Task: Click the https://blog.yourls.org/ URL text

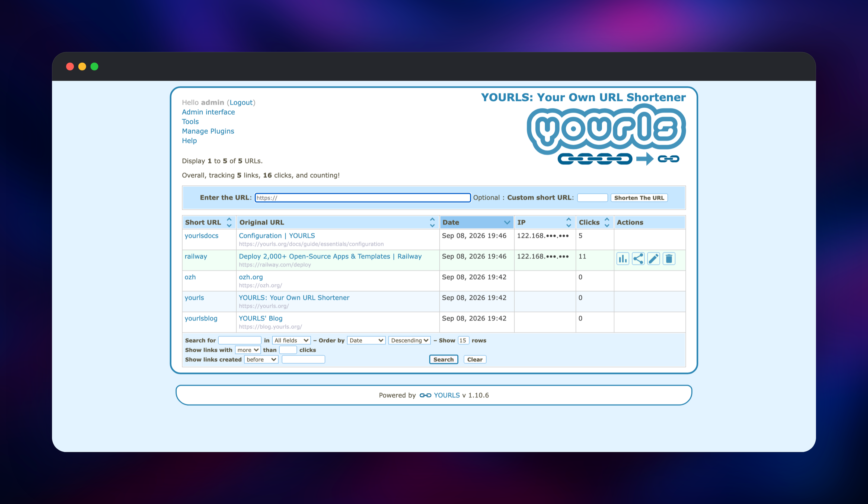Action: pyautogui.click(x=270, y=327)
